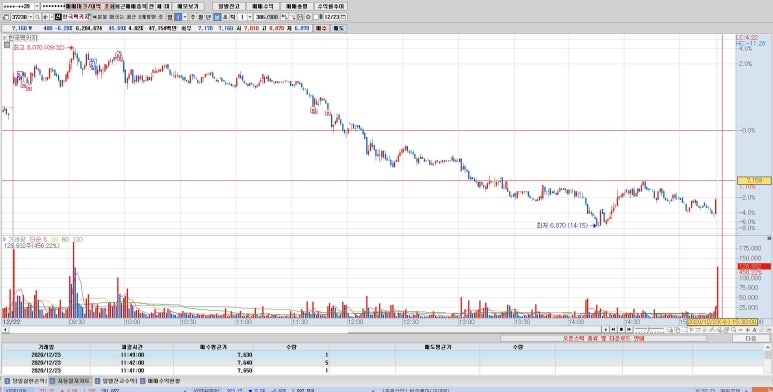The height and width of the screenshot is (392, 773).
Task: Click the calendar icon next to 12/23 date
Action: tap(344, 17)
